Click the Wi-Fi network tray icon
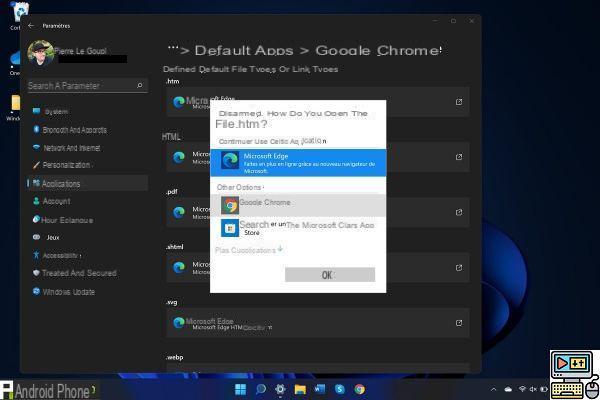600x400 pixels. point(522,389)
